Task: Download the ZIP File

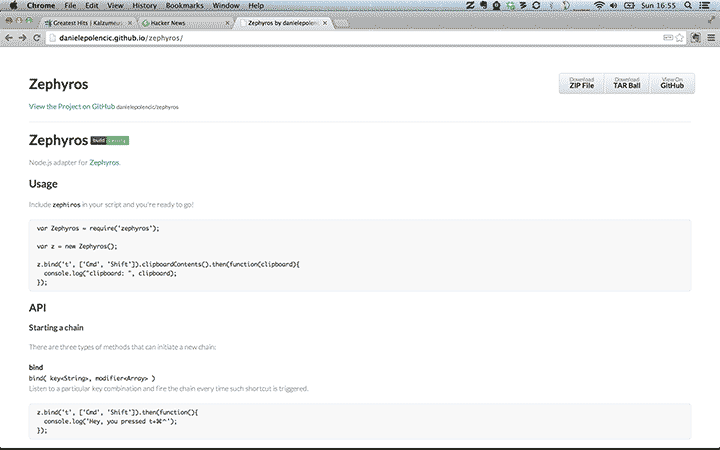Action: [x=581, y=83]
